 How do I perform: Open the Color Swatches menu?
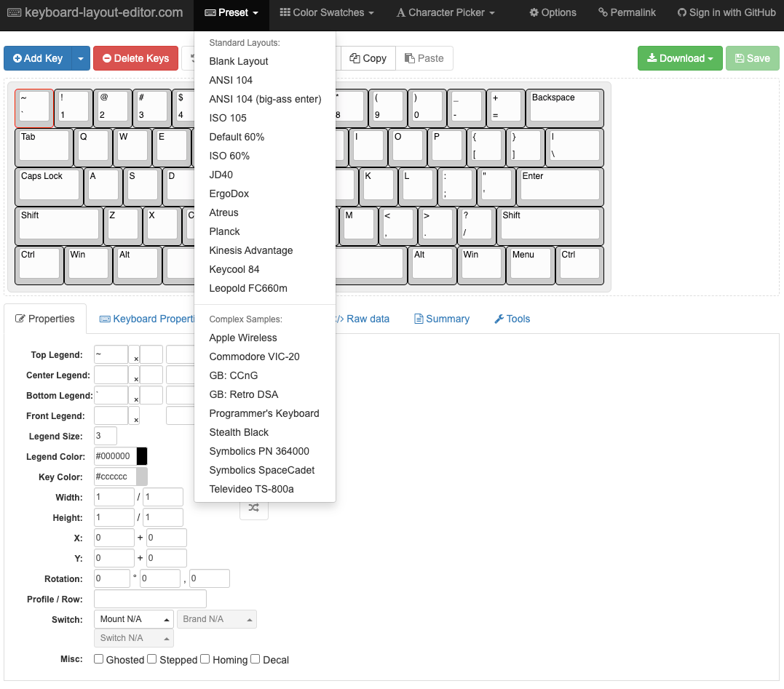(x=327, y=12)
